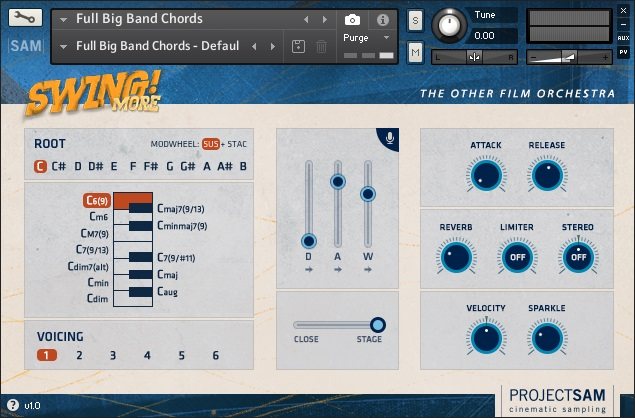Click the W microphone slider handle
Viewport: 635px width, 418px height.
368,194
